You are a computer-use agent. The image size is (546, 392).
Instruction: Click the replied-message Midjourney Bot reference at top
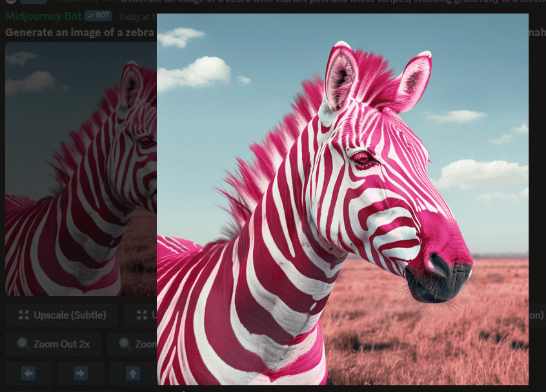83,1
